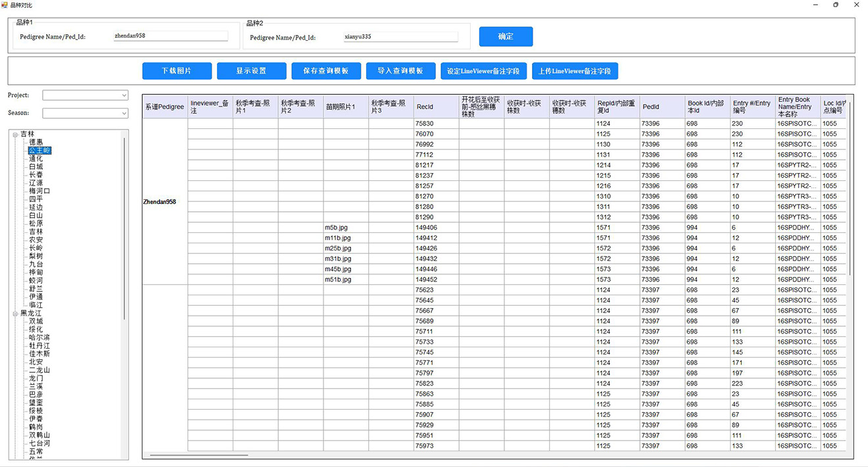Click the RecId column header
Viewport: 868px width, 467px height.
[x=436, y=107]
